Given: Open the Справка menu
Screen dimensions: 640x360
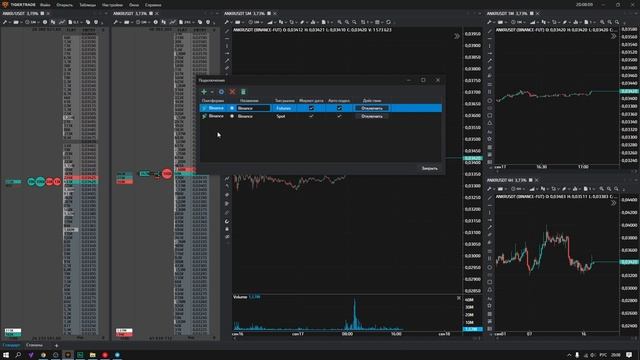Looking at the screenshot, I should point(153,5).
